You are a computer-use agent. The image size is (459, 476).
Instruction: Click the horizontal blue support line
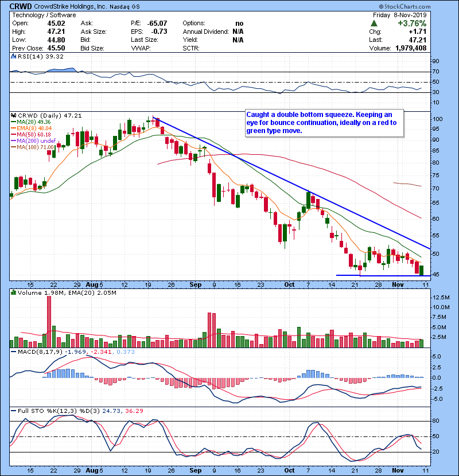(x=379, y=276)
